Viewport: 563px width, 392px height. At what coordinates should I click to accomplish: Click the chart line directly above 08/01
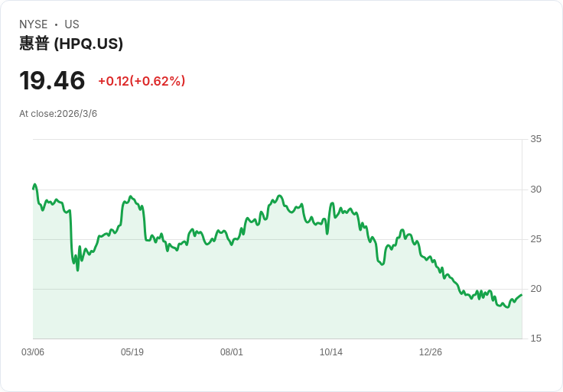(x=232, y=243)
